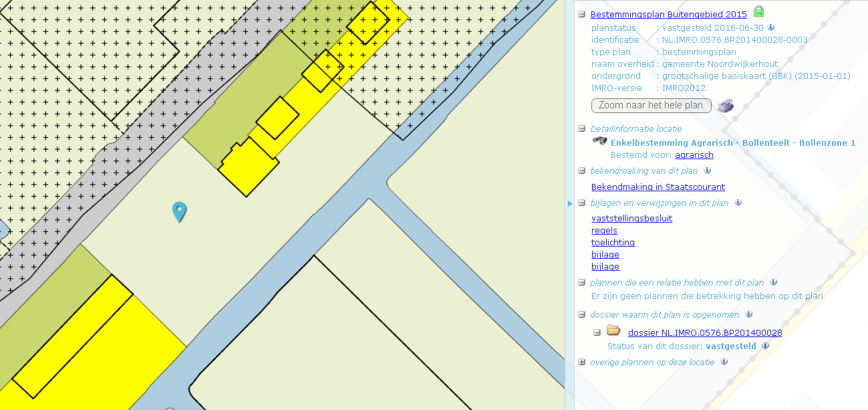Click the IMRO2012 version value

684,88
